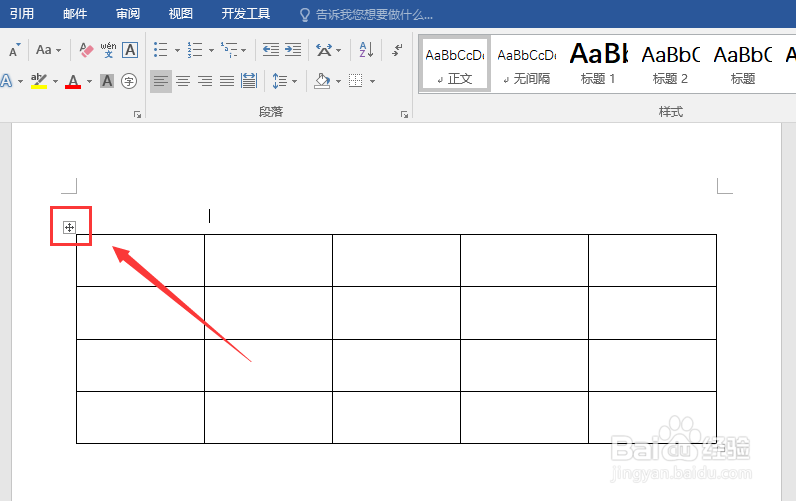This screenshot has height=501, width=796.
Task: Open borders dropdown arrow
Action: pos(372,81)
